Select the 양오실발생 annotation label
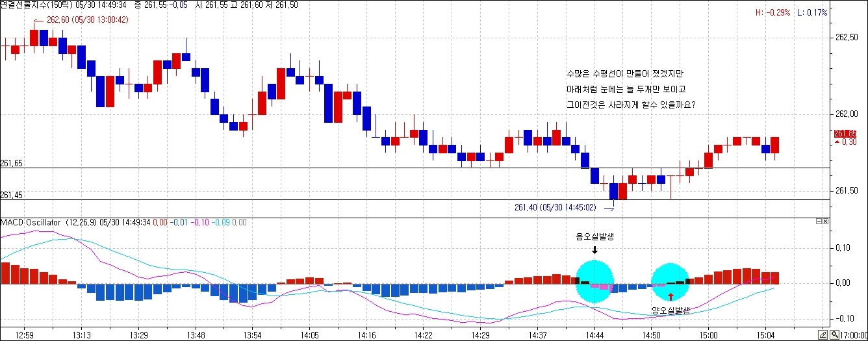Screen dimensions: 868x341 pos(670,310)
